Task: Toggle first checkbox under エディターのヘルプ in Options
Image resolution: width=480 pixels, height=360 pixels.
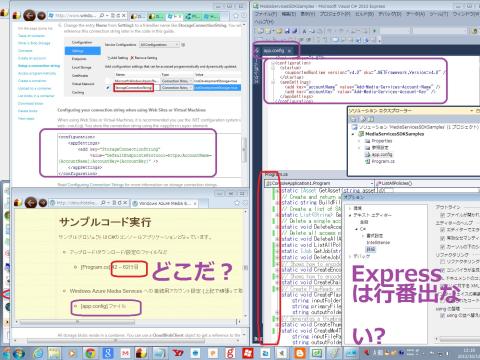Action: click(442, 230)
